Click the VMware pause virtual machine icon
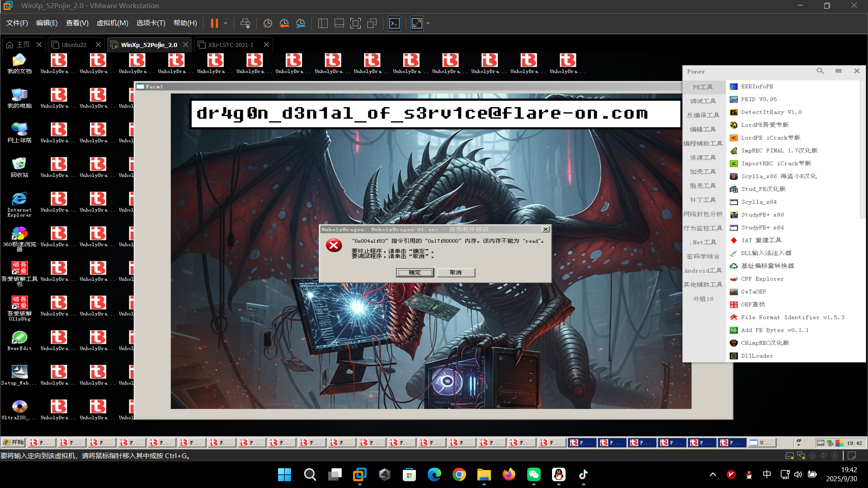The width and height of the screenshot is (868, 488). (214, 23)
